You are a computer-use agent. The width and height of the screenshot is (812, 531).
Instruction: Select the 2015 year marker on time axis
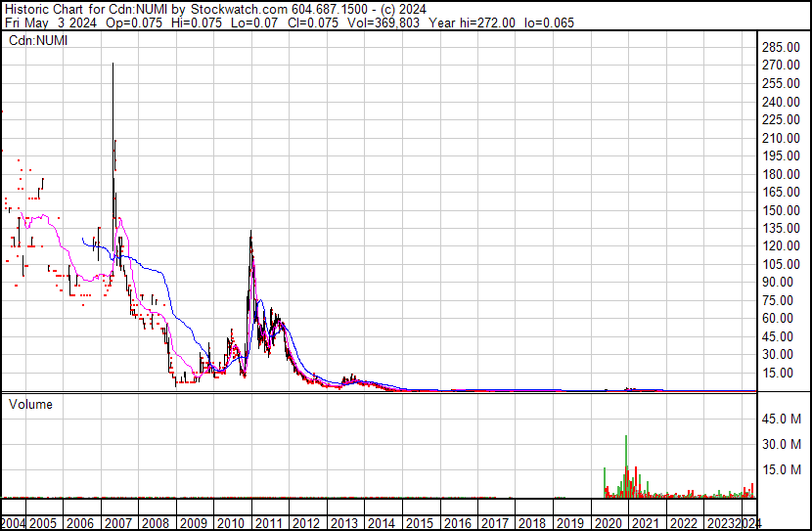coord(419,523)
